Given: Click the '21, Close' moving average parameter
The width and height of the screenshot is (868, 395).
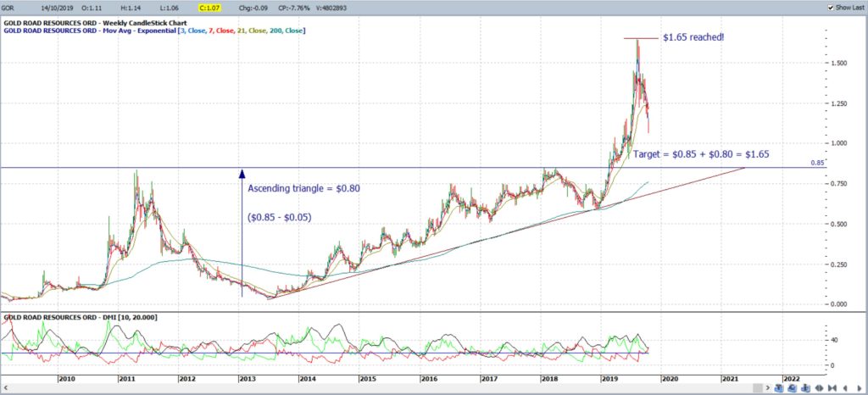Looking at the screenshot, I should pos(253,31).
